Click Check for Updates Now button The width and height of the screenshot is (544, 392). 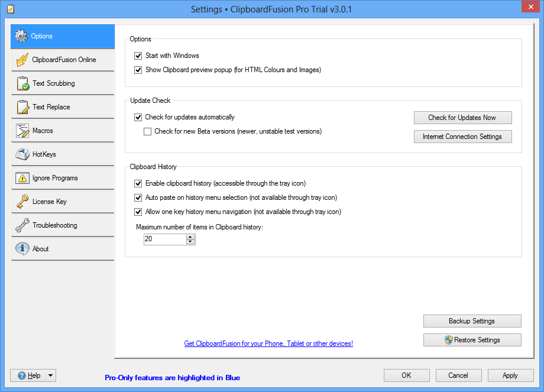click(x=462, y=118)
